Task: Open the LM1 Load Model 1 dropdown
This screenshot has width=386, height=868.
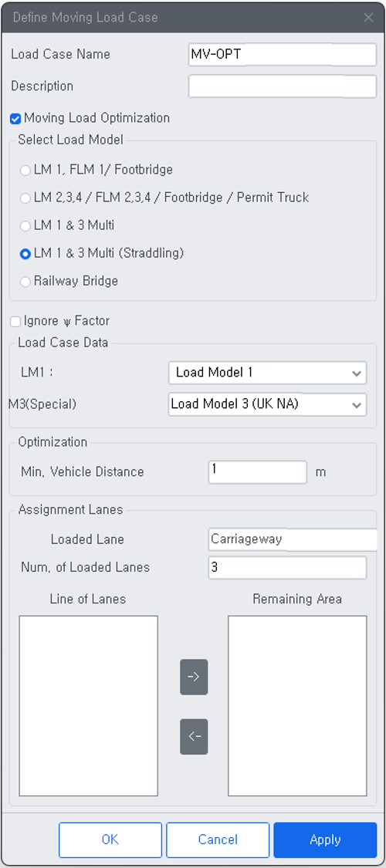Action: point(267,373)
